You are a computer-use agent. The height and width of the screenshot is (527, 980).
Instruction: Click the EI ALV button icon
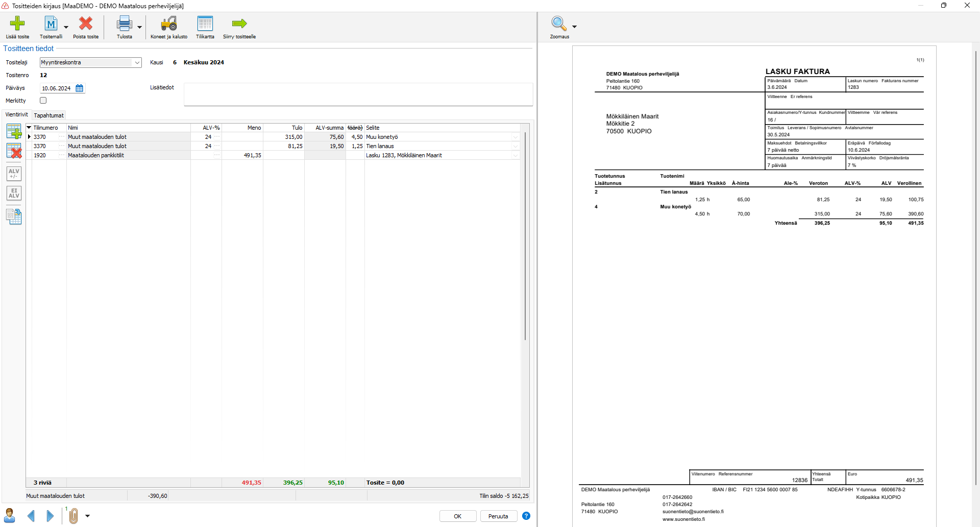pos(14,193)
